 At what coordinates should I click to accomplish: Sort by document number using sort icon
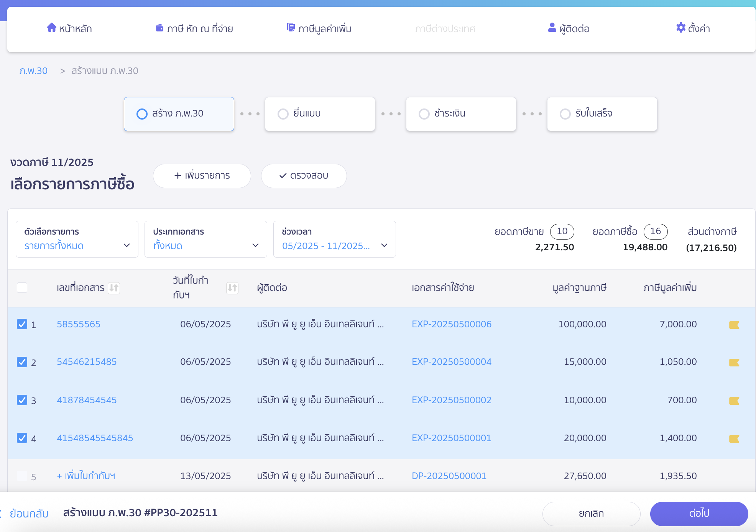[x=114, y=288]
